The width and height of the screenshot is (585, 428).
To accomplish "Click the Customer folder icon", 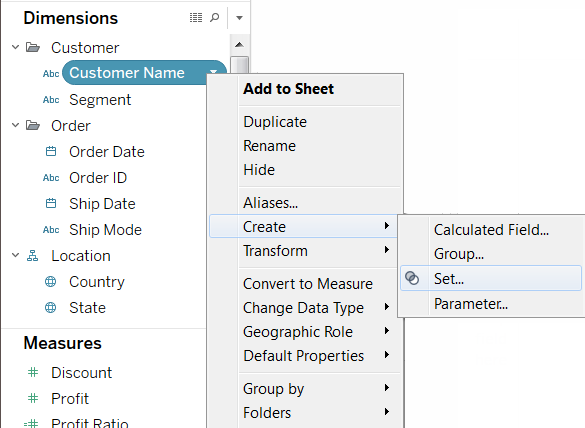I will [x=33, y=47].
